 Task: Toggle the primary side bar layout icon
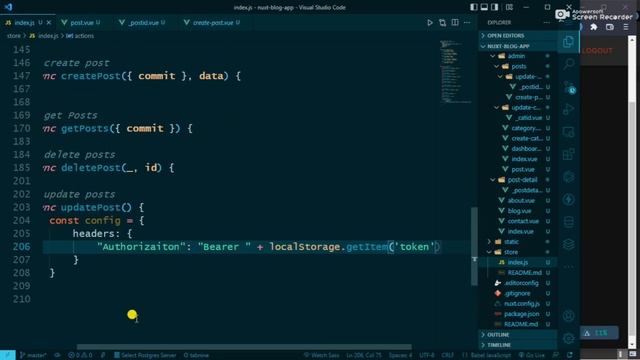pos(473,7)
